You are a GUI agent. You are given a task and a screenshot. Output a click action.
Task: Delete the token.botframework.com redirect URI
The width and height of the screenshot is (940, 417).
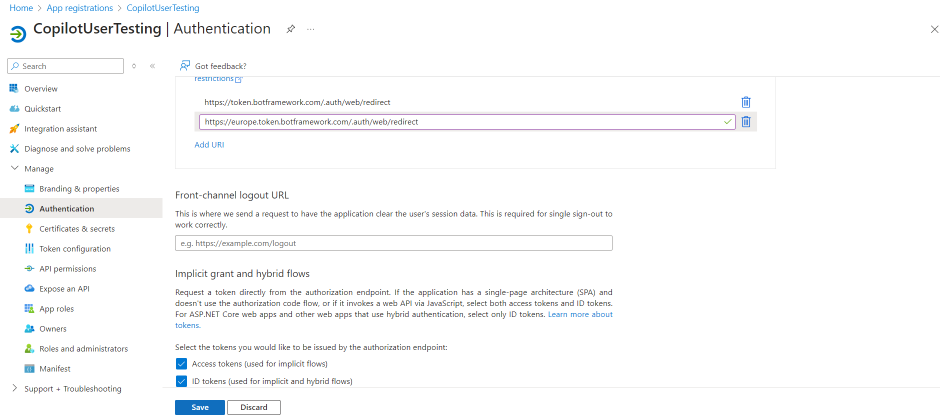pyautogui.click(x=745, y=102)
